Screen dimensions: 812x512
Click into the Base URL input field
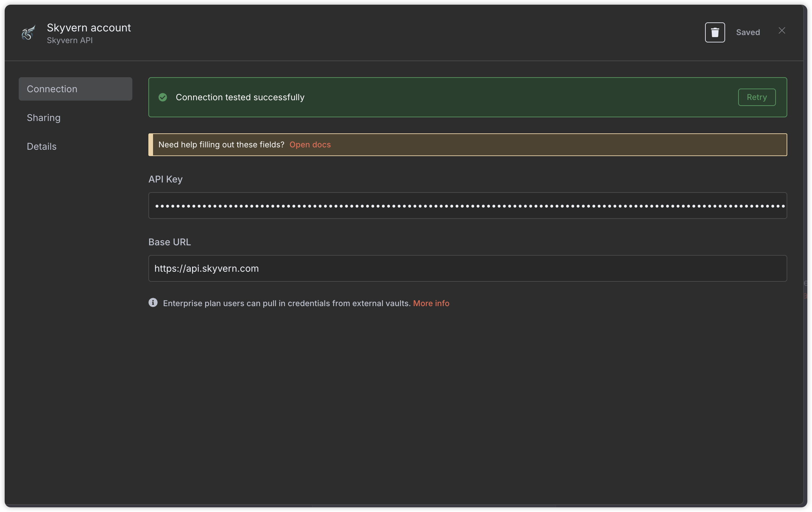point(467,268)
